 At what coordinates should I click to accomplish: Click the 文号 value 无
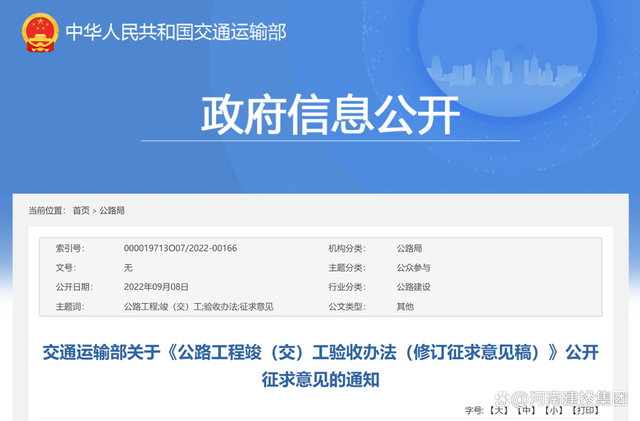pyautogui.click(x=128, y=267)
